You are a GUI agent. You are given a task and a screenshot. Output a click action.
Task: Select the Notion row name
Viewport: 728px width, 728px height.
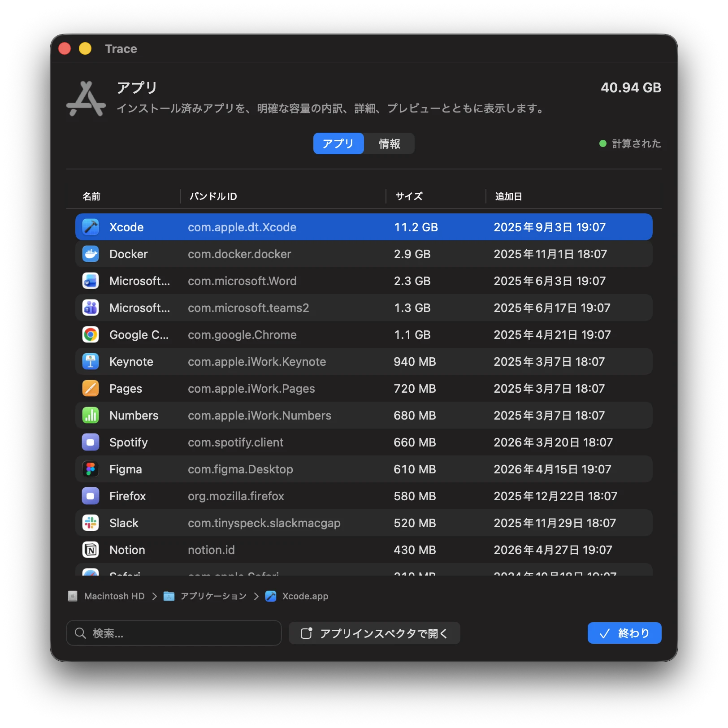[x=127, y=550]
